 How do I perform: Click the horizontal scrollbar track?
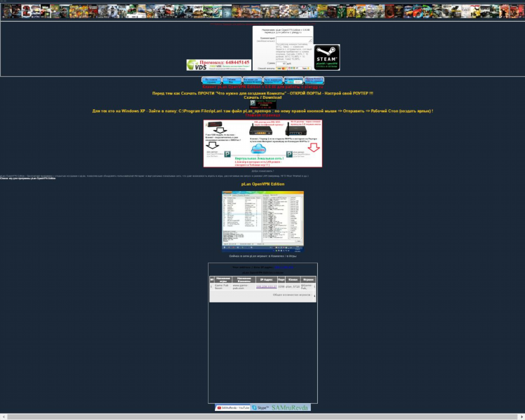[x=262, y=417]
